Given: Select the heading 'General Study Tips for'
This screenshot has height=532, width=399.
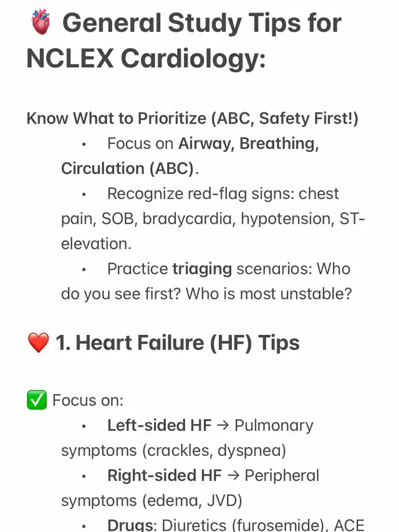Looking at the screenshot, I should tap(202, 23).
